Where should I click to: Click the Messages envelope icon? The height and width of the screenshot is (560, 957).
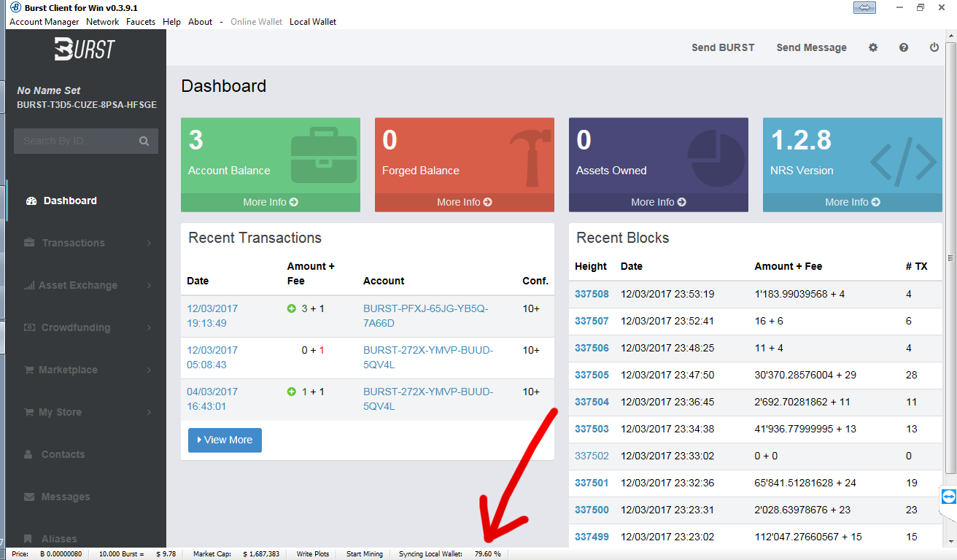pyautogui.click(x=28, y=497)
